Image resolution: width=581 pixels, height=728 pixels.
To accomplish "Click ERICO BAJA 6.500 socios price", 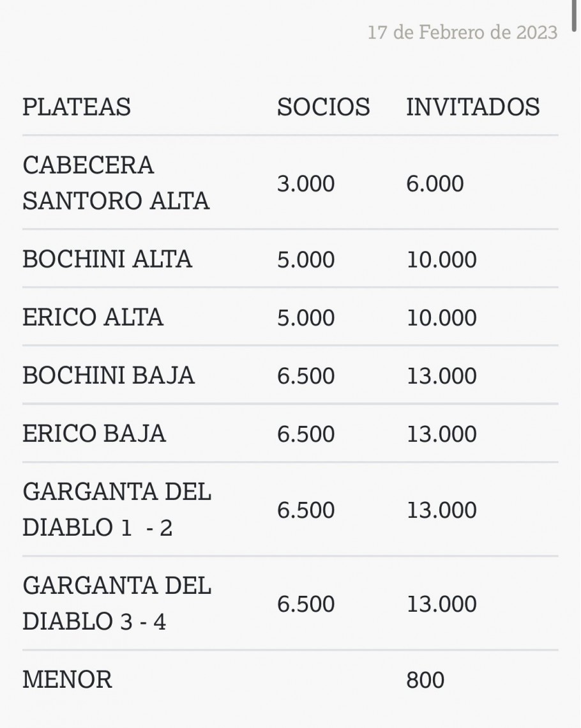I will click(306, 434).
